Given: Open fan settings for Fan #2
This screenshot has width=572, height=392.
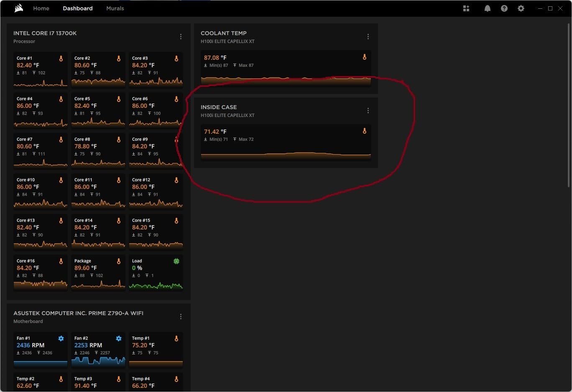Looking at the screenshot, I should pos(119,339).
